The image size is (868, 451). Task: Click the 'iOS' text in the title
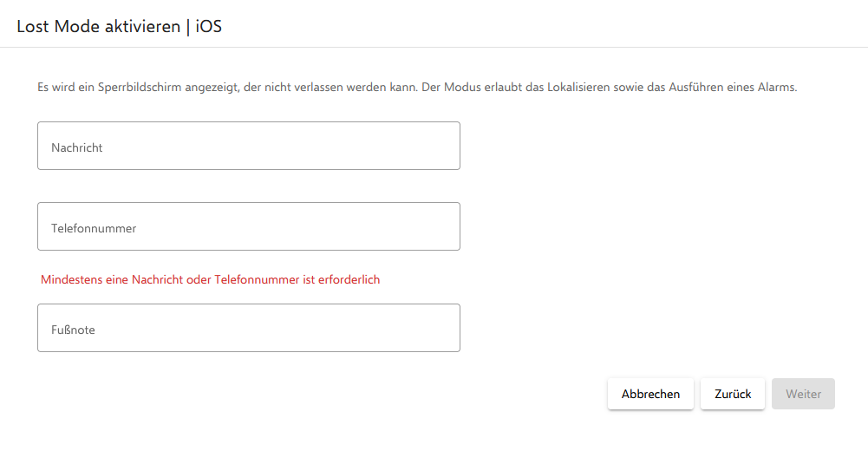(209, 26)
